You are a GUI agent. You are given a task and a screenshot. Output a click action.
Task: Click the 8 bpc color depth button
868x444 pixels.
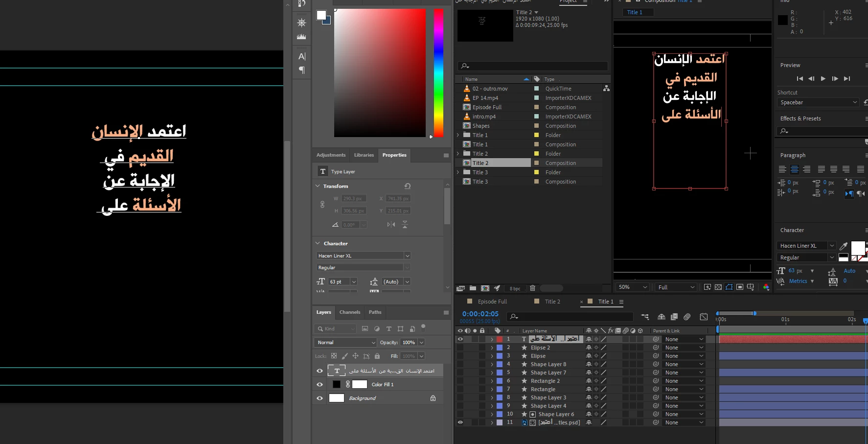click(x=515, y=289)
